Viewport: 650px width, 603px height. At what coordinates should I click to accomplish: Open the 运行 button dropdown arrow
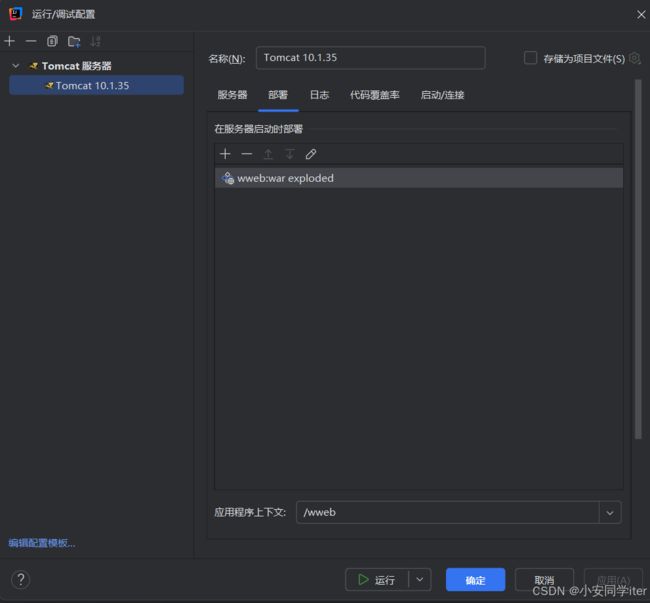420,579
